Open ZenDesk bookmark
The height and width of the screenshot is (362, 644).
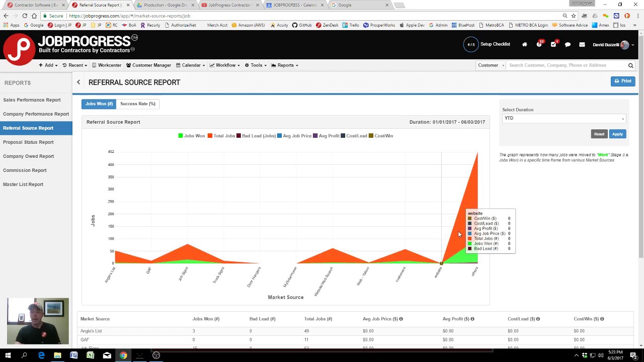[327, 25]
